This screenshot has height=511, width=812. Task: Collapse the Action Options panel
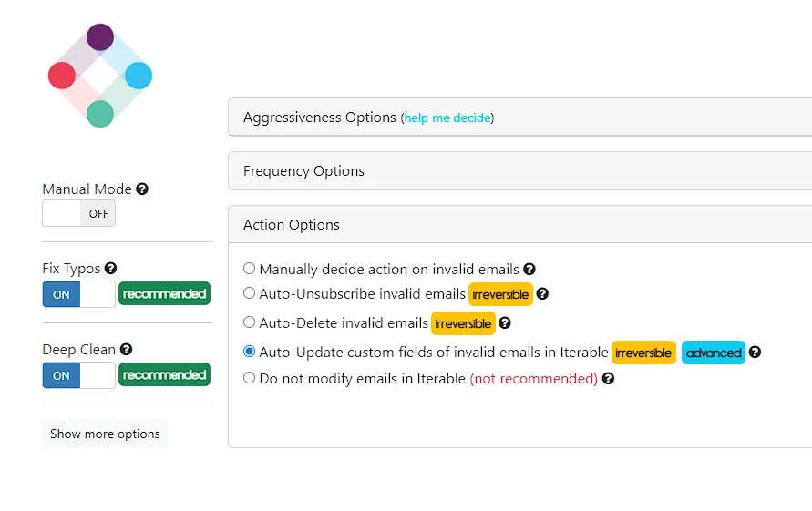click(520, 224)
